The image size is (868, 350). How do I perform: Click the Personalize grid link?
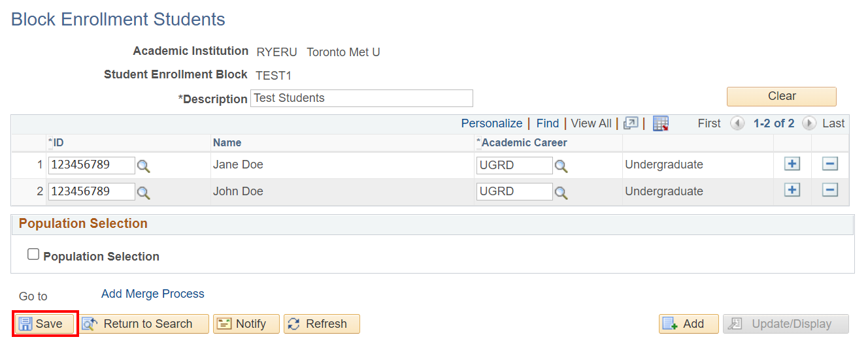492,123
